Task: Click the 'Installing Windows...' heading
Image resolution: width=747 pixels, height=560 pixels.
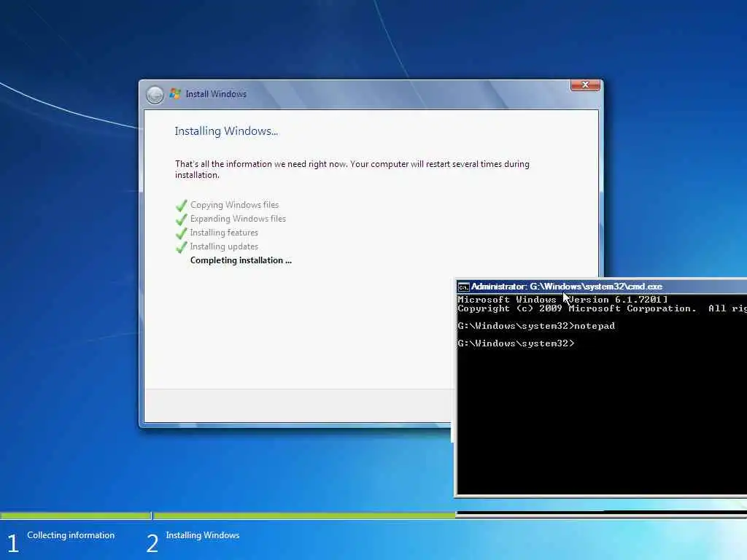Action: [226, 131]
